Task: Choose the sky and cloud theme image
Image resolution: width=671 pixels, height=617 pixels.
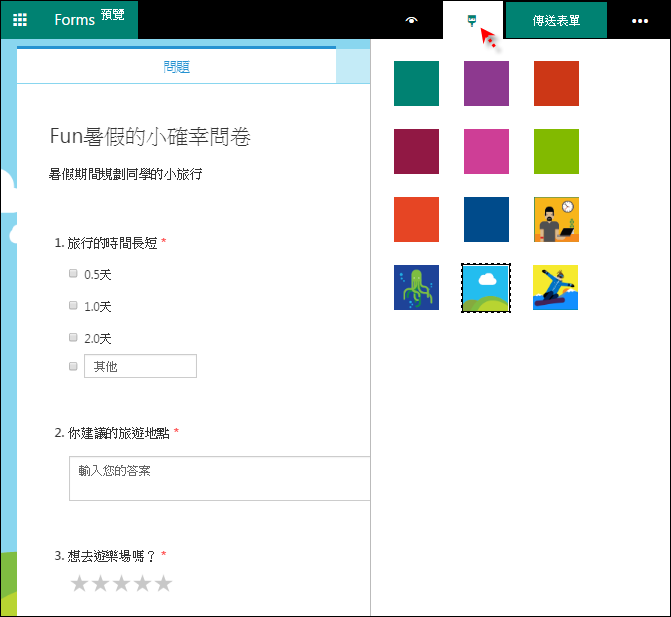Action: (486, 288)
